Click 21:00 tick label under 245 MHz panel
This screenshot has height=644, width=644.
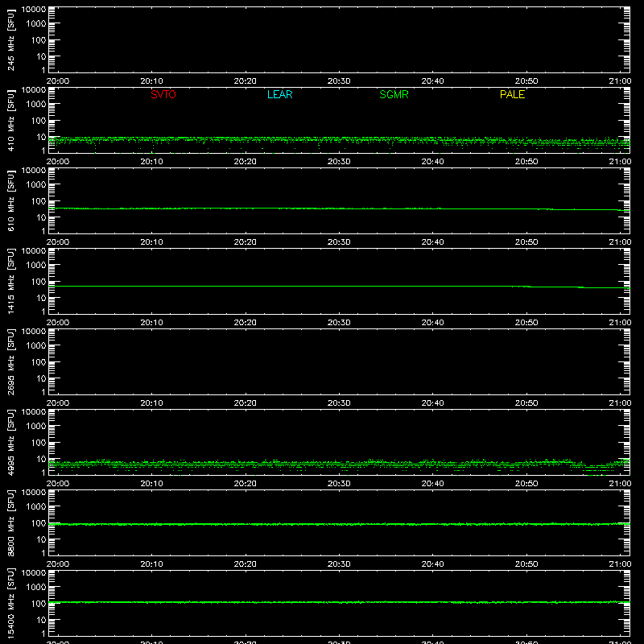pos(620,81)
